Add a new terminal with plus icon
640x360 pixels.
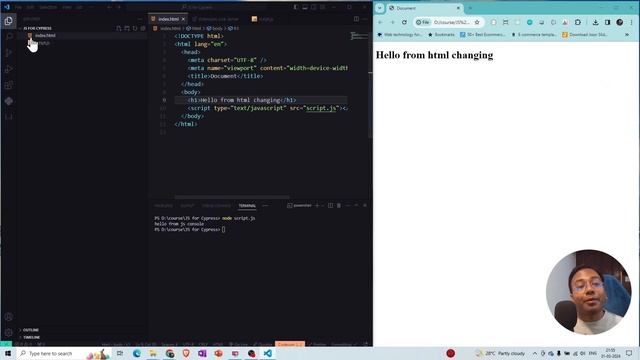pos(317,205)
